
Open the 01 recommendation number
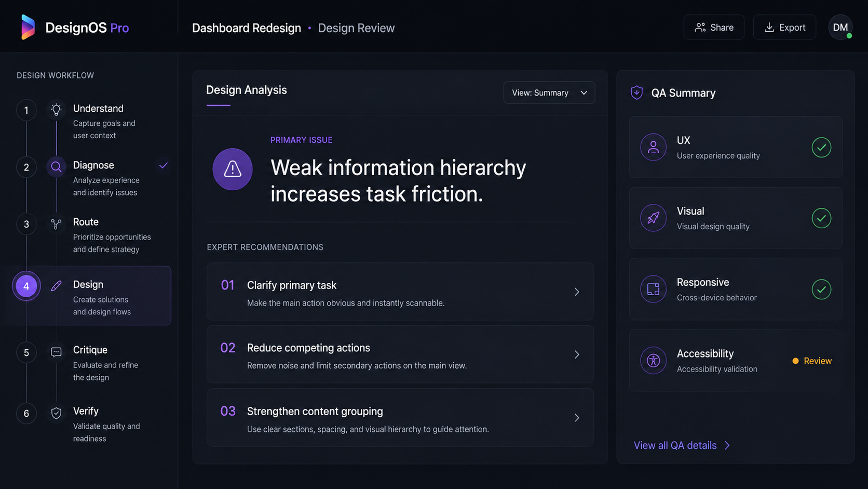pos(227,285)
